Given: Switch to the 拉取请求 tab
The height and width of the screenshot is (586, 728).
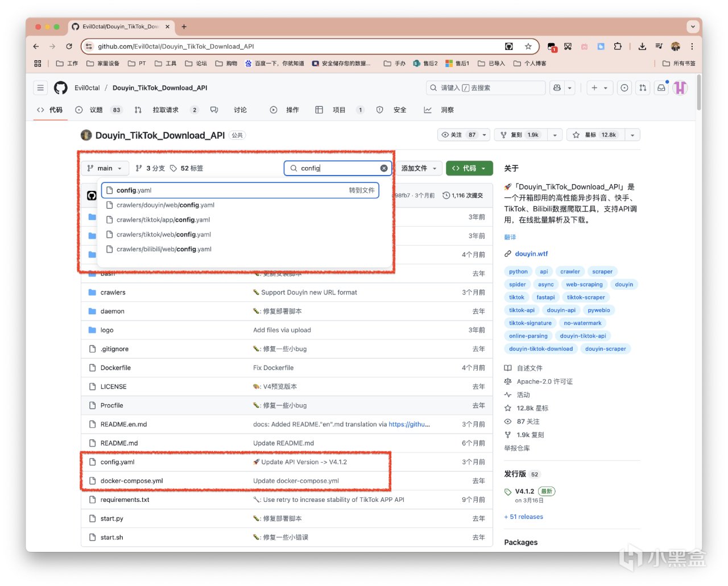Looking at the screenshot, I should (166, 110).
